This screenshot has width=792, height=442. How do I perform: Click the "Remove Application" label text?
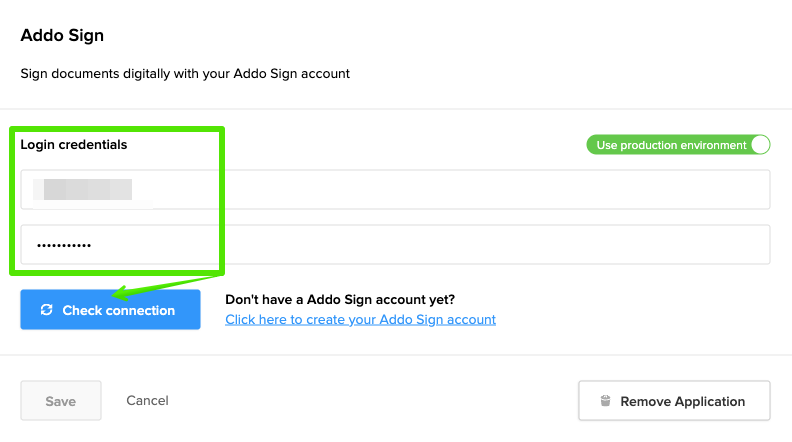click(x=683, y=401)
